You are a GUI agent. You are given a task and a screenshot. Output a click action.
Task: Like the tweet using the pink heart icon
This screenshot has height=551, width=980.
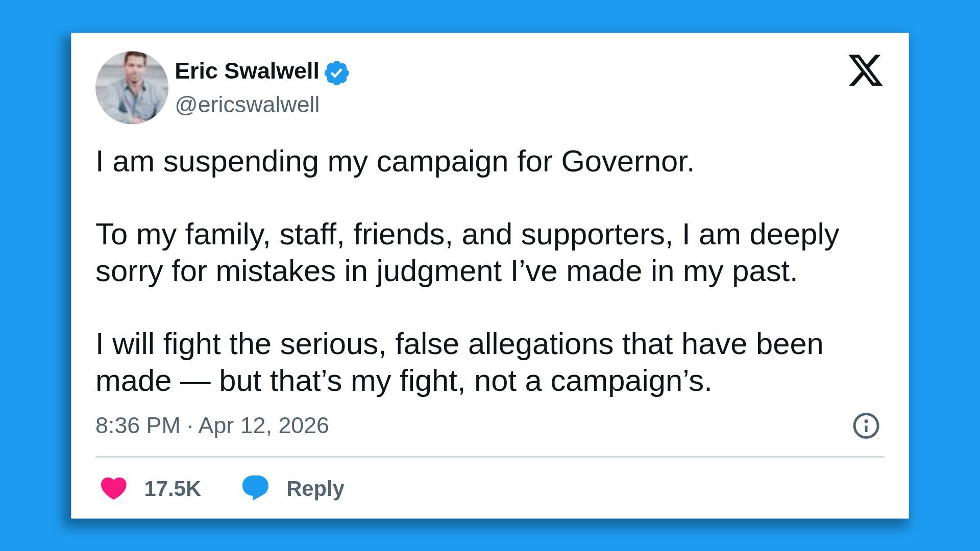(x=113, y=488)
